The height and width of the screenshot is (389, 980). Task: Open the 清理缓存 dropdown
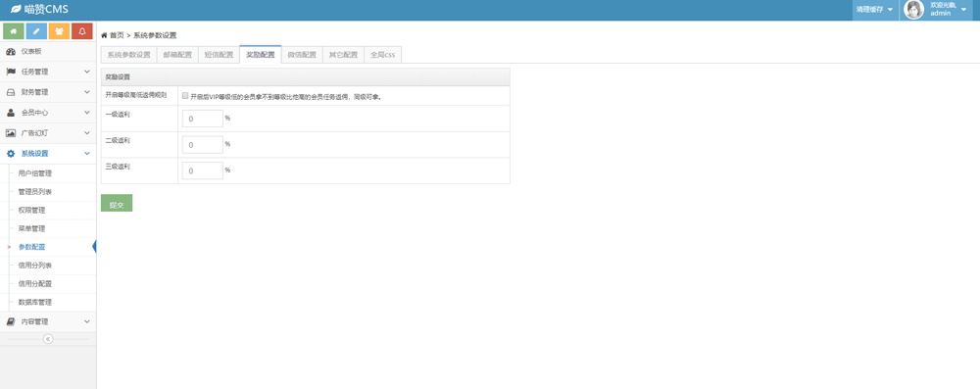pos(874,10)
